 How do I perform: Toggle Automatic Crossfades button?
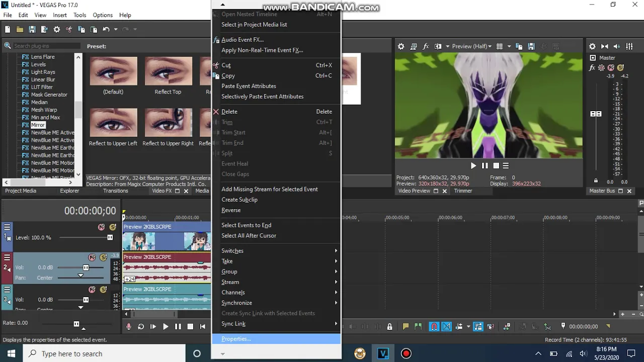(x=446, y=326)
